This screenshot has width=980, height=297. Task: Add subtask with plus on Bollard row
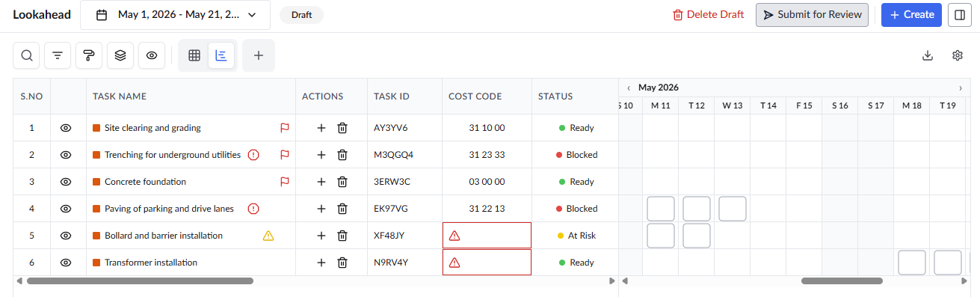[321, 236]
